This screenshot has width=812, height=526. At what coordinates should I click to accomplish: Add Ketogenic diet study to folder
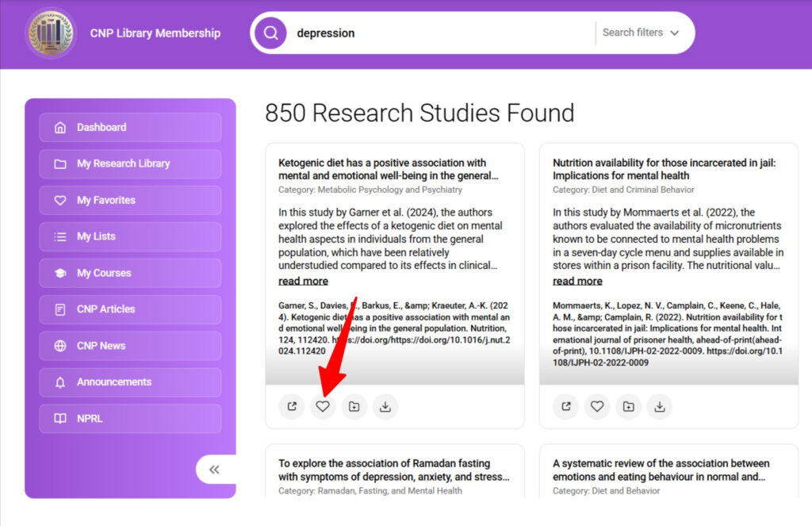click(354, 407)
